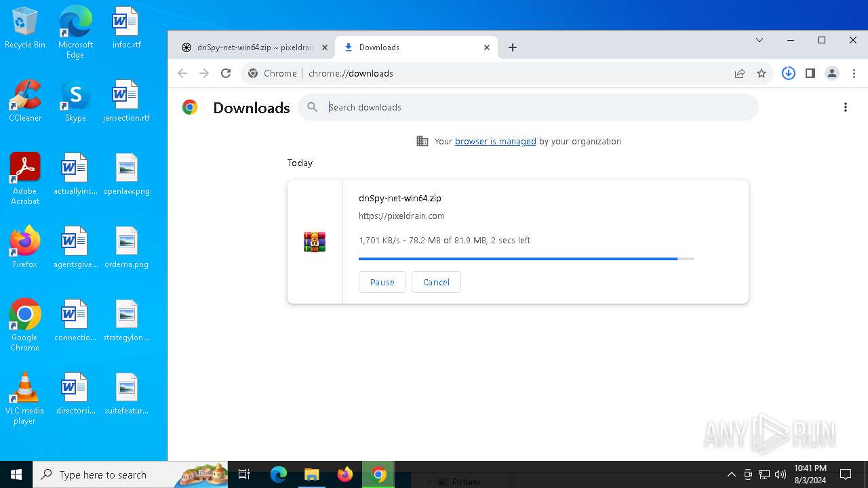The image size is (868, 488).
Task: Click the taskbar 'Type here to search' box
Action: pyautogui.click(x=131, y=474)
